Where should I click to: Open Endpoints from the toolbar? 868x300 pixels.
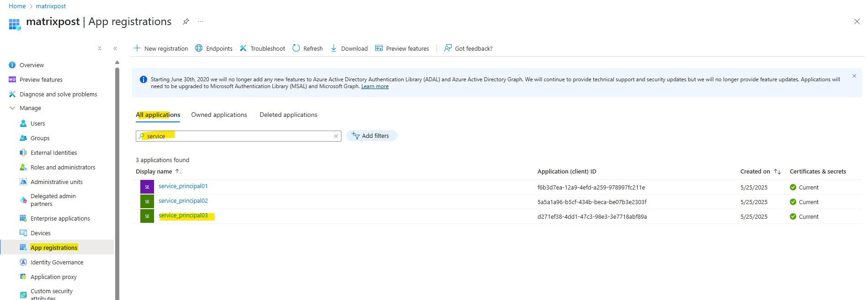pos(213,48)
